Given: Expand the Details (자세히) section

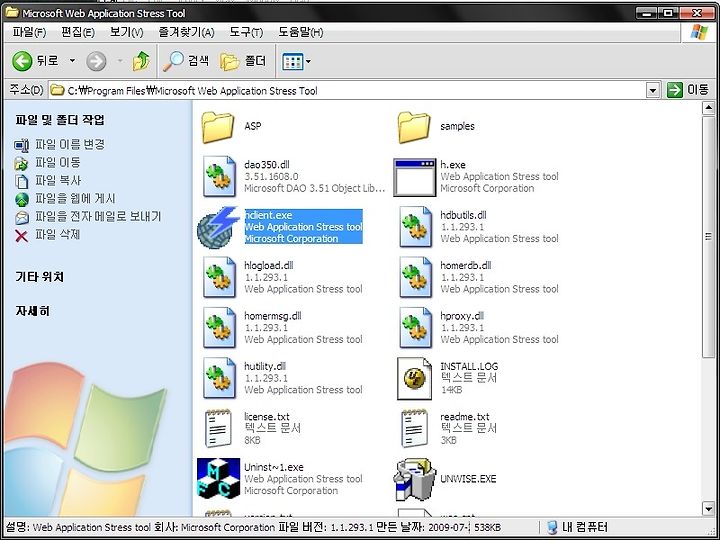Looking at the screenshot, I should pyautogui.click(x=33, y=311).
